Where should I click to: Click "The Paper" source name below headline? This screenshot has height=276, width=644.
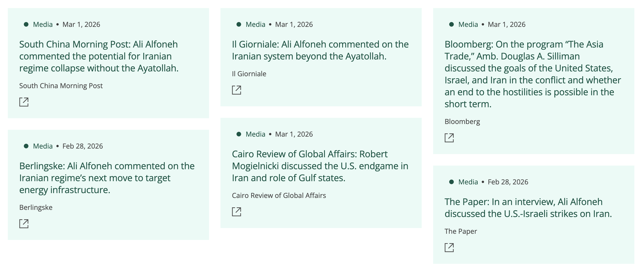point(460,231)
